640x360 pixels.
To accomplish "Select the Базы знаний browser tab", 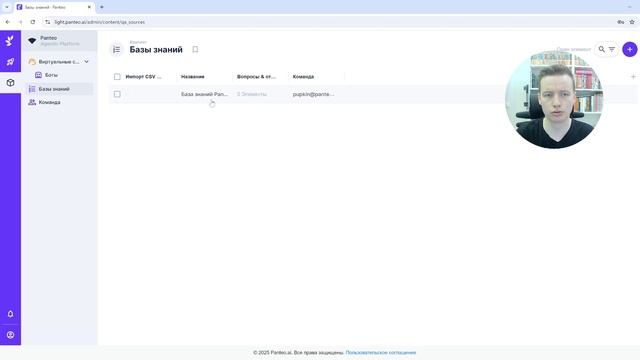I will pyautogui.click(x=54, y=7).
